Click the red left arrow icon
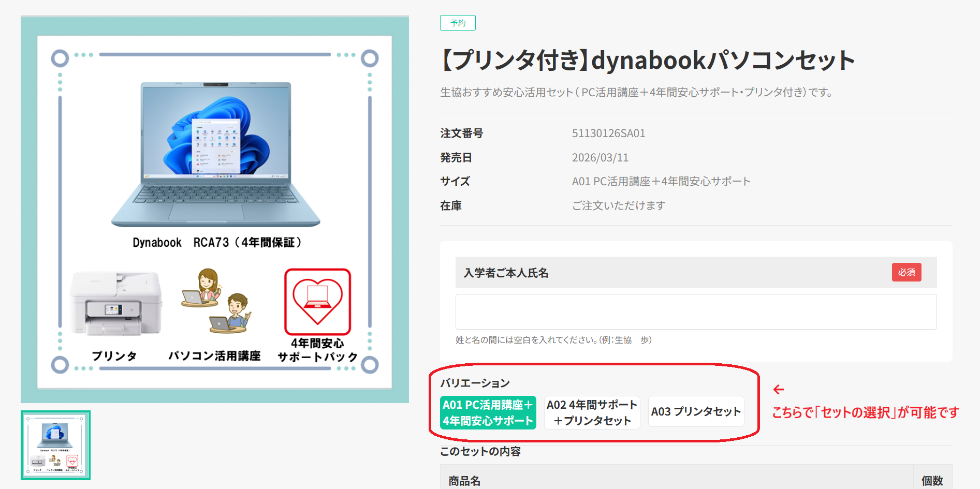The width and height of the screenshot is (980, 489). tap(778, 389)
